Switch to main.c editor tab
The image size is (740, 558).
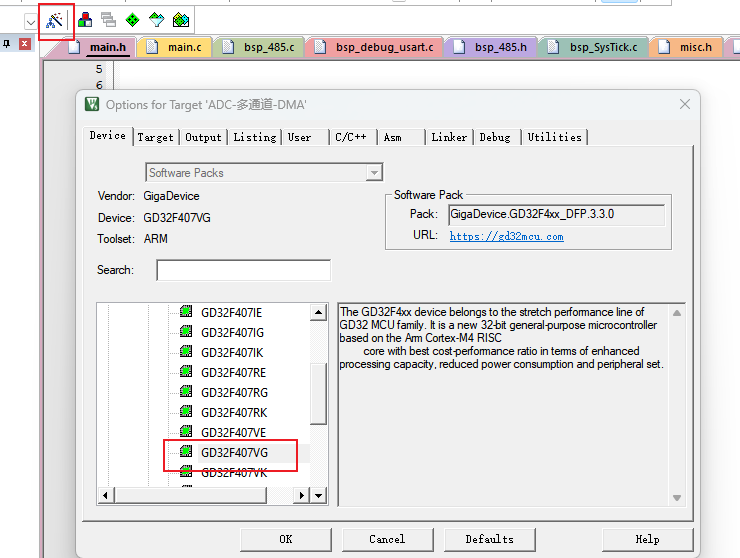[176, 47]
